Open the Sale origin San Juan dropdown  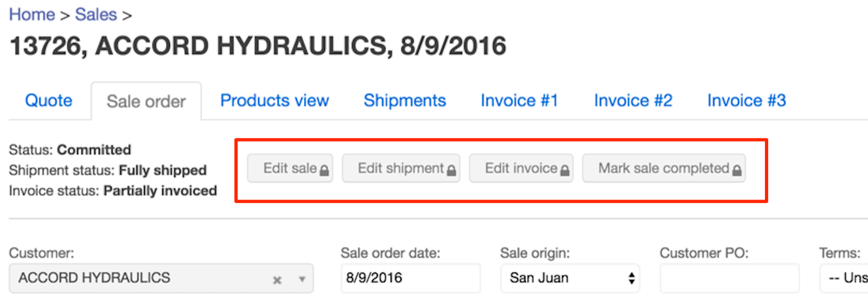click(x=570, y=278)
